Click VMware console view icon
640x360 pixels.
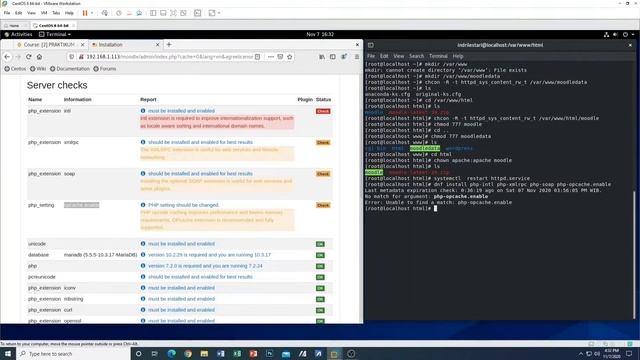click(x=198, y=13)
